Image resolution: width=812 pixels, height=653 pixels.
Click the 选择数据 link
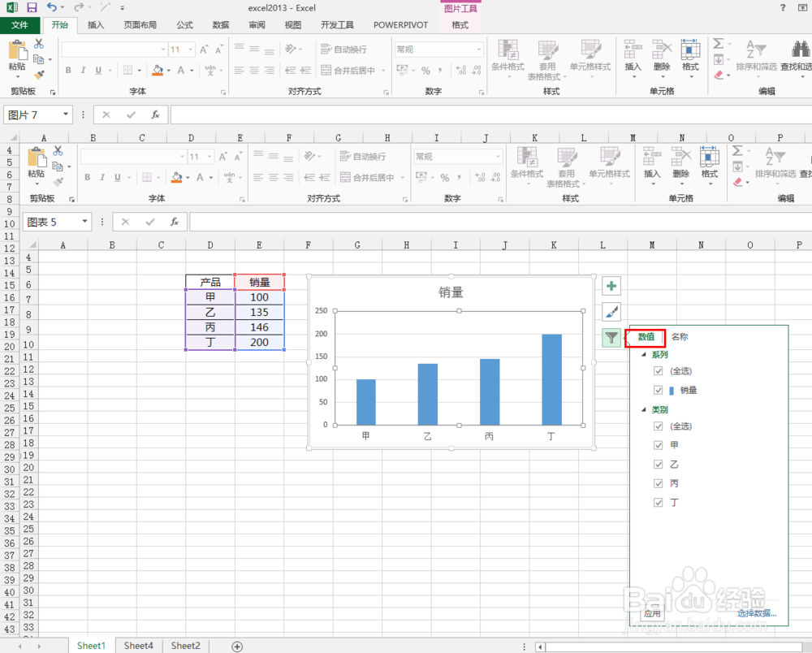(x=755, y=613)
